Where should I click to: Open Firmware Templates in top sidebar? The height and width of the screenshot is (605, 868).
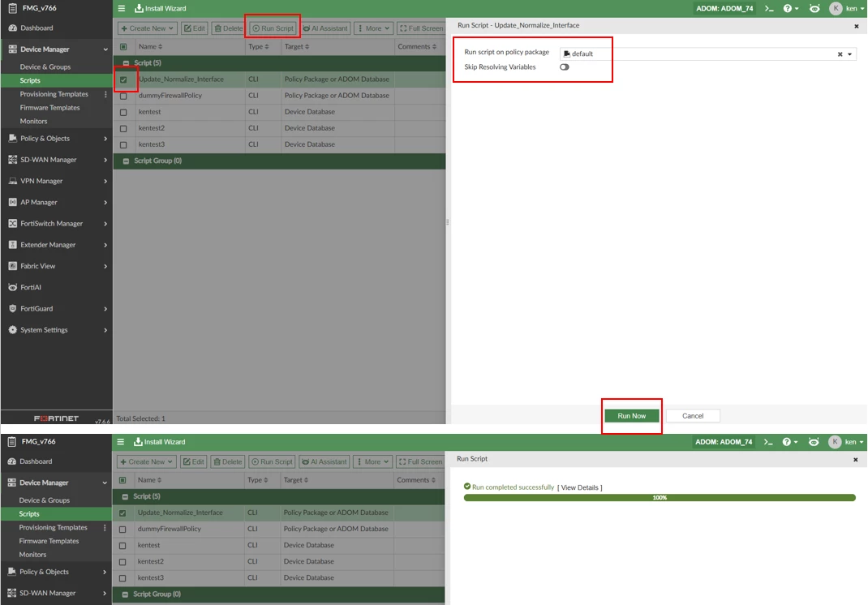pos(49,107)
